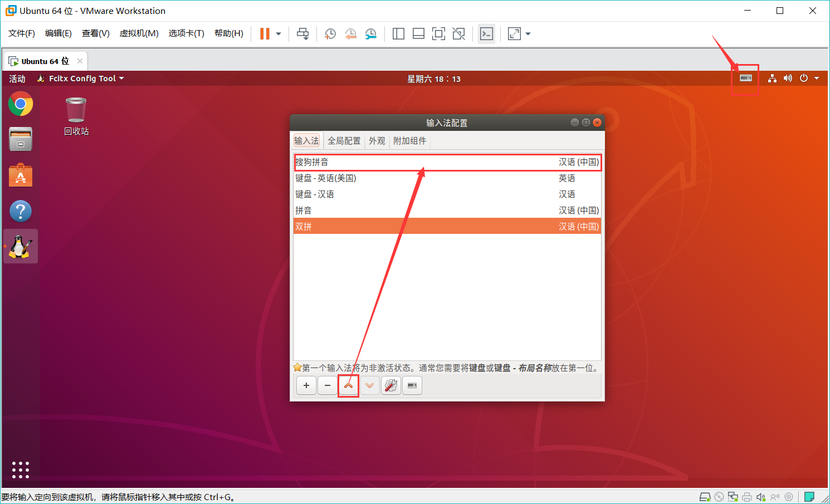Expand the stretch display dropdown arrow
The image size is (830, 504).
528,34
